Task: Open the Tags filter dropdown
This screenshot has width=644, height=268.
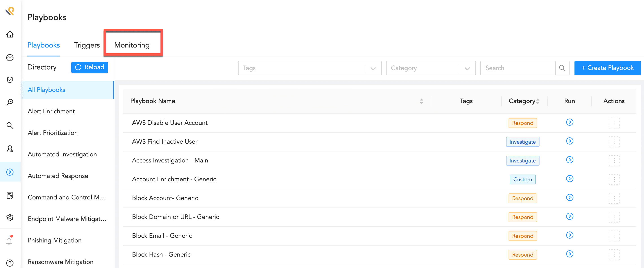Action: click(x=372, y=68)
